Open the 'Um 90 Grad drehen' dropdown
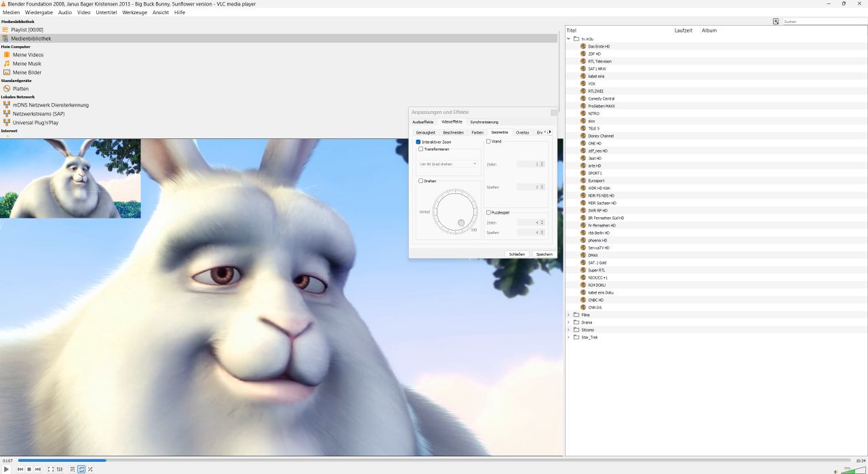The height and width of the screenshot is (474, 868). (x=448, y=164)
